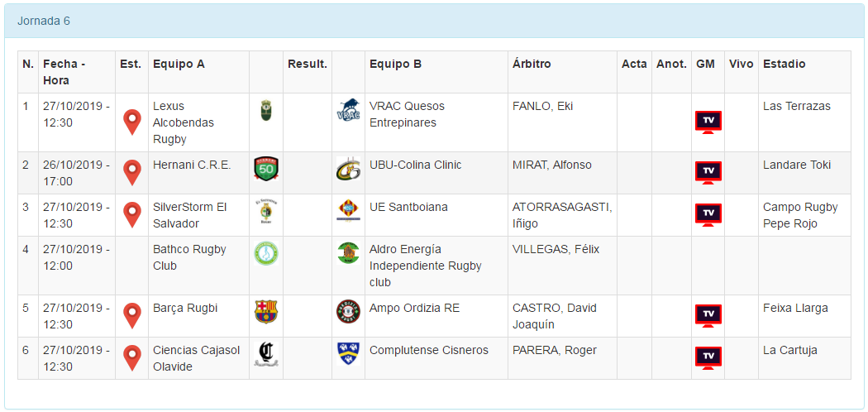Click the Jornada 6 panel heading

tap(44, 21)
